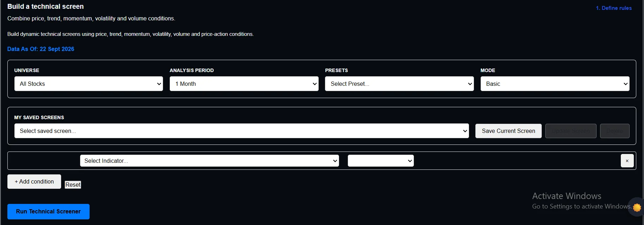644x225 pixels.
Task: Open the empty operator dropdown beside the indicator
Action: click(x=380, y=161)
